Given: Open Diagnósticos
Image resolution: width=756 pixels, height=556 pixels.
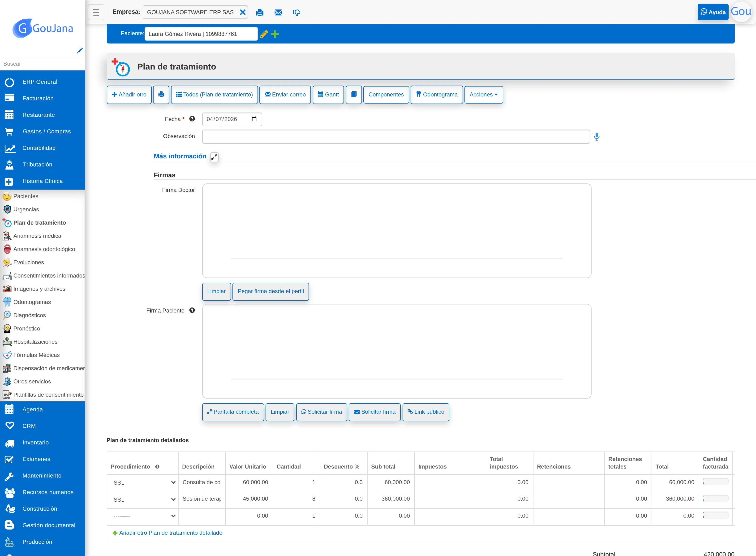Looking at the screenshot, I should 42,315.
